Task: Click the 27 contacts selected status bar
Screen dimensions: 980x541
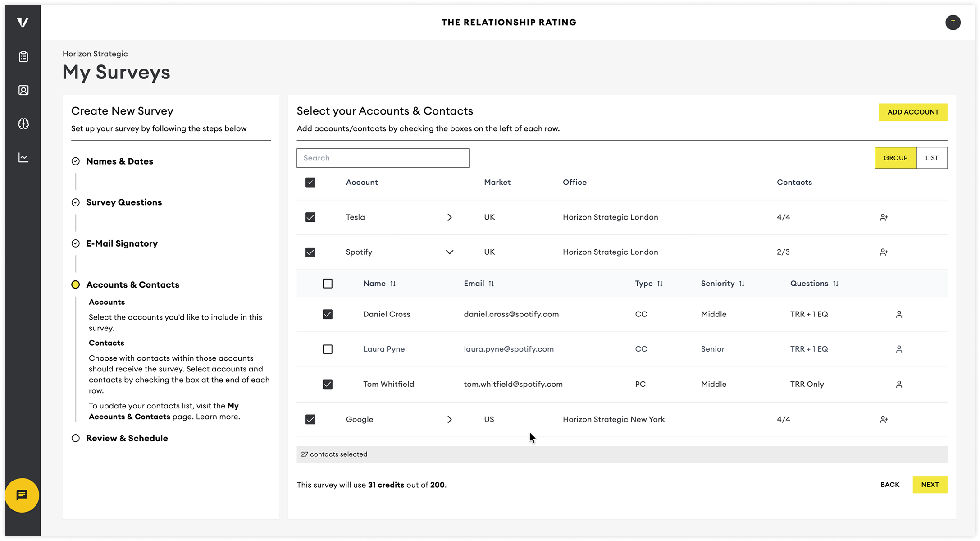Action: click(x=622, y=454)
